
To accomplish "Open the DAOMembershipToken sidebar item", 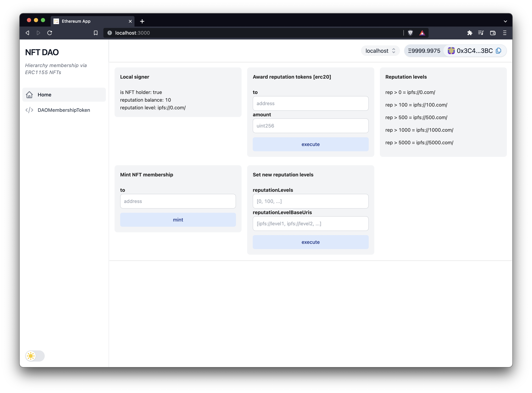I will click(64, 110).
